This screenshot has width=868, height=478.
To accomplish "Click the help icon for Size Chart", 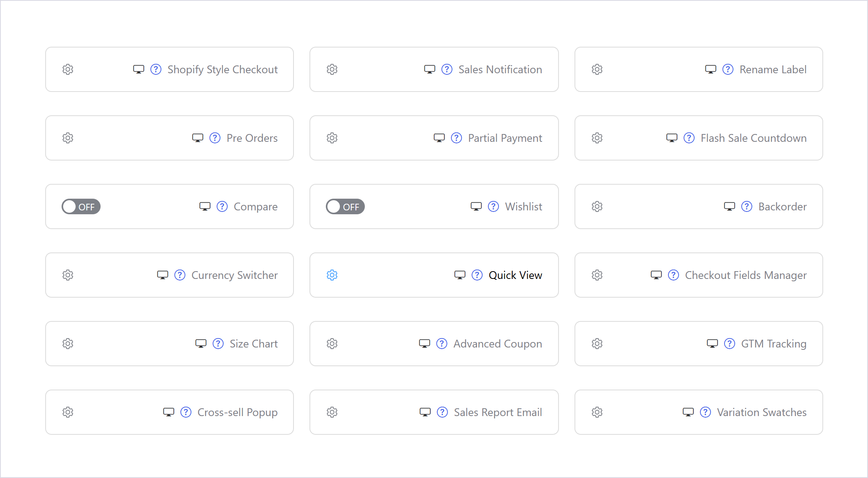I will pyautogui.click(x=218, y=344).
